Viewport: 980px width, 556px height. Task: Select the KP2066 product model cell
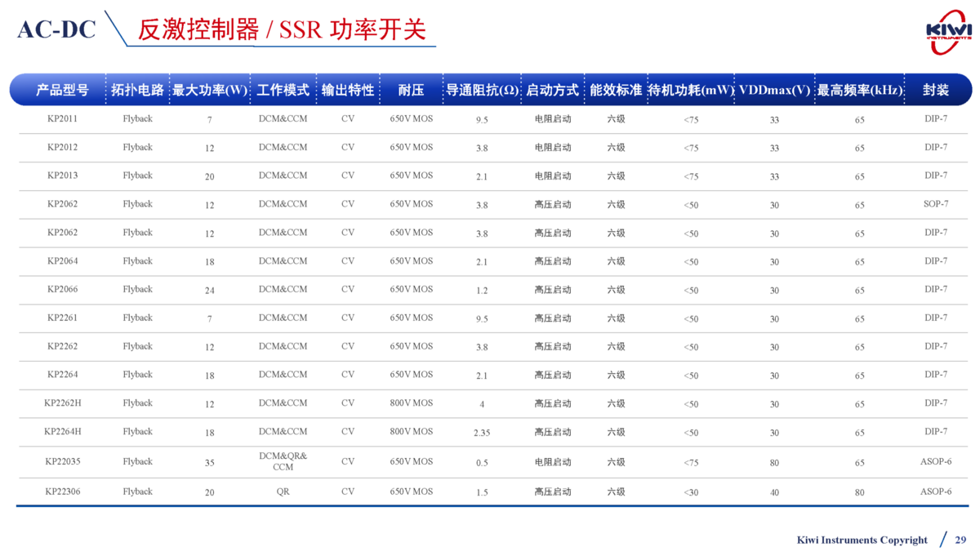click(62, 289)
